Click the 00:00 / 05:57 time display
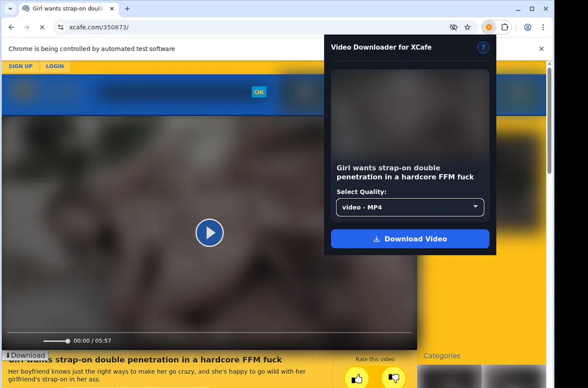Screen dimensions: 588x388 click(92, 341)
